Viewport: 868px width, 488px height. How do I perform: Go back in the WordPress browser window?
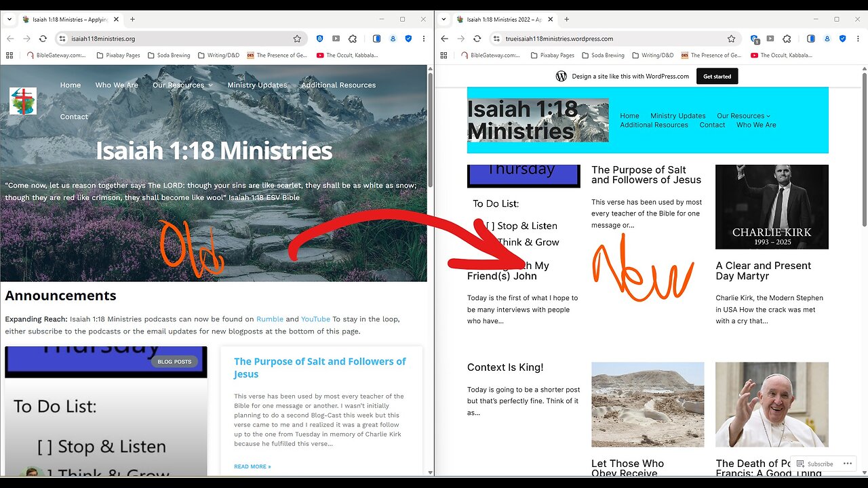[445, 39]
